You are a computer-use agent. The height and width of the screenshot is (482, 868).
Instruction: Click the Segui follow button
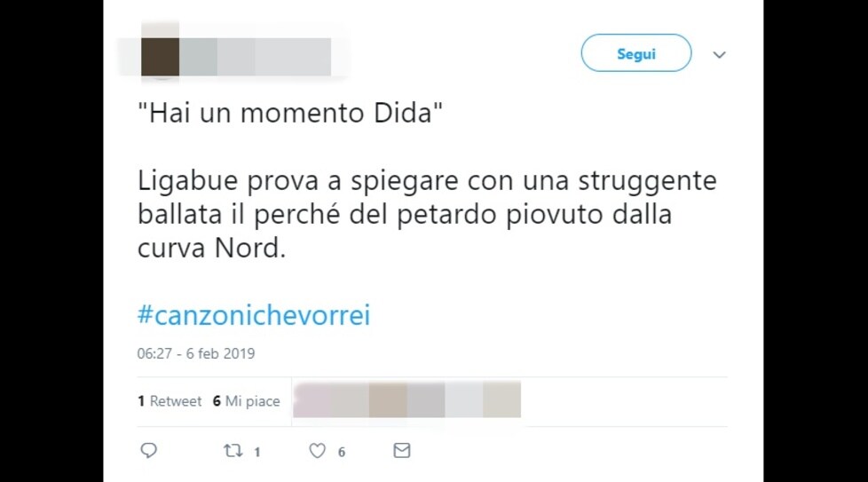point(636,53)
